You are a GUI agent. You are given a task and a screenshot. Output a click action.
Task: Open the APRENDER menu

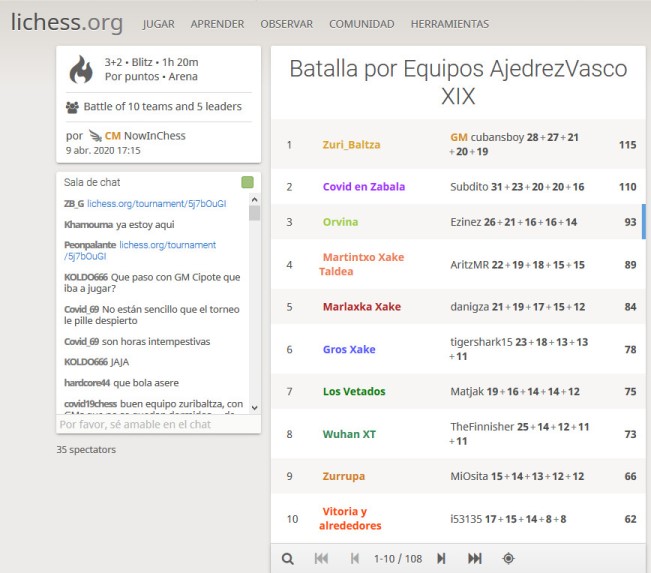[x=217, y=23]
